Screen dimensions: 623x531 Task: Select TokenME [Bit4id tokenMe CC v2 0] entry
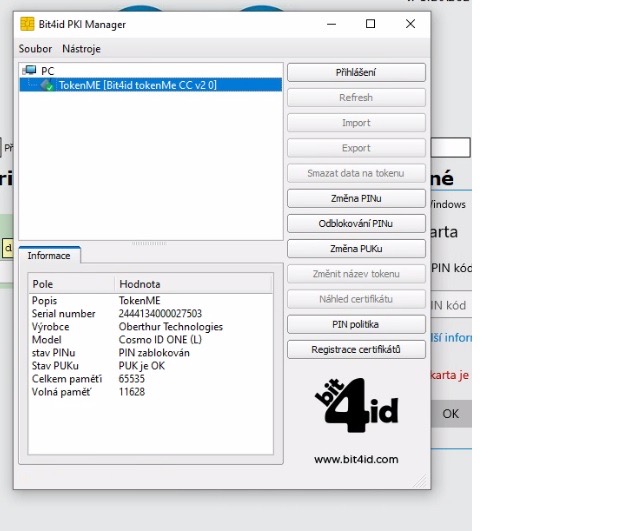click(x=137, y=85)
